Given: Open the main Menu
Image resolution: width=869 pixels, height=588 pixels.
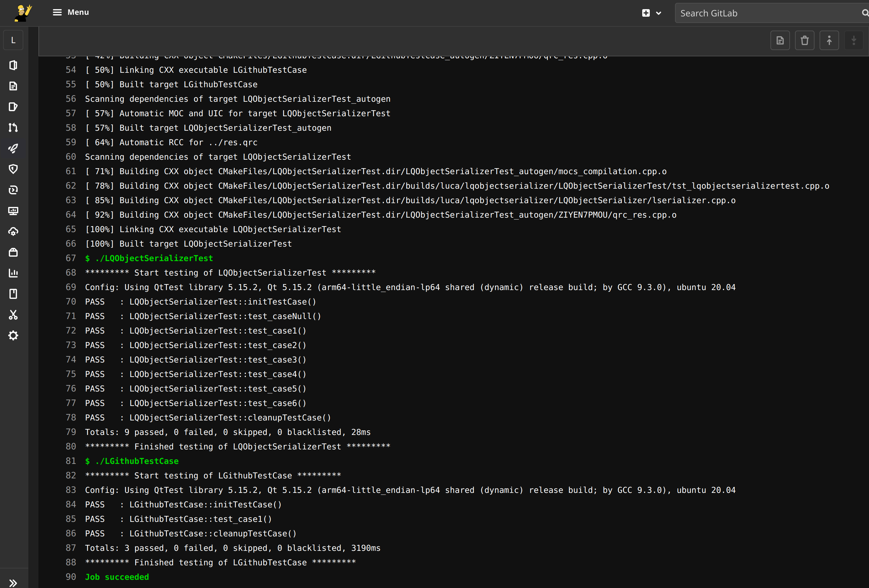Looking at the screenshot, I should (x=71, y=12).
